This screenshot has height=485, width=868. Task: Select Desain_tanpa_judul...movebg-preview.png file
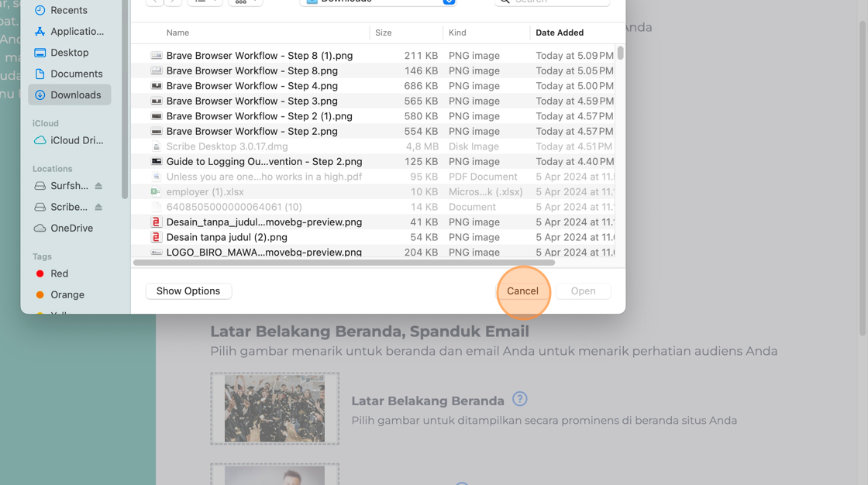(x=374, y=222)
